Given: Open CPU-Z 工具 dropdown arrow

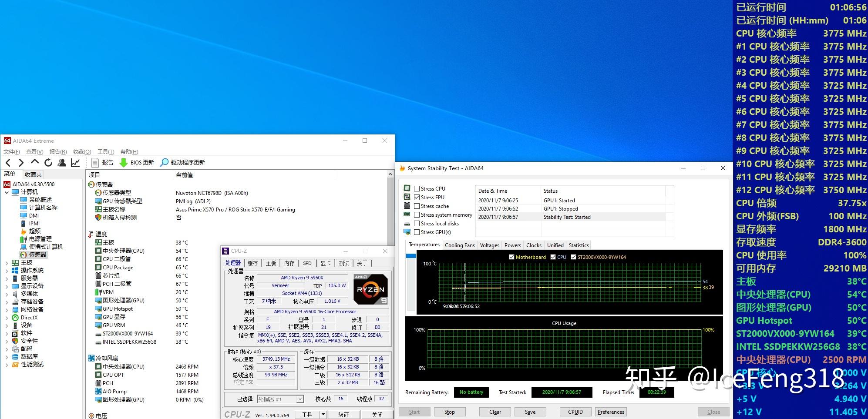Looking at the screenshot, I should [323, 415].
